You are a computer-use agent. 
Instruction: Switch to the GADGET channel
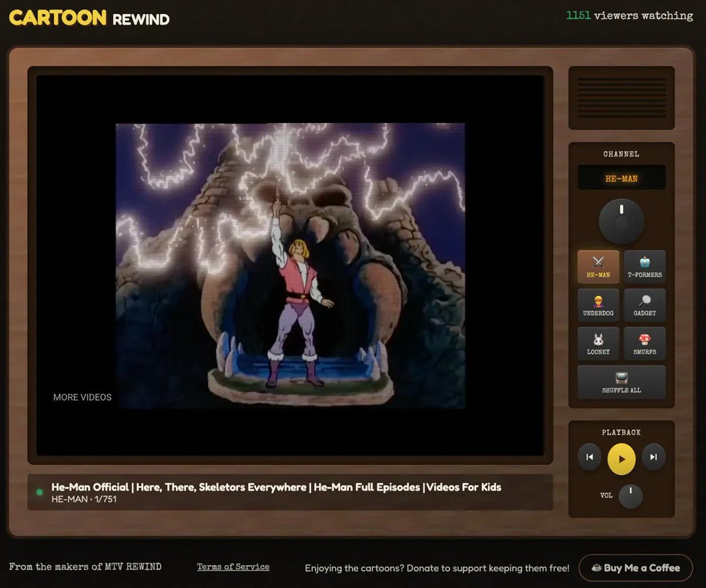[x=645, y=305]
